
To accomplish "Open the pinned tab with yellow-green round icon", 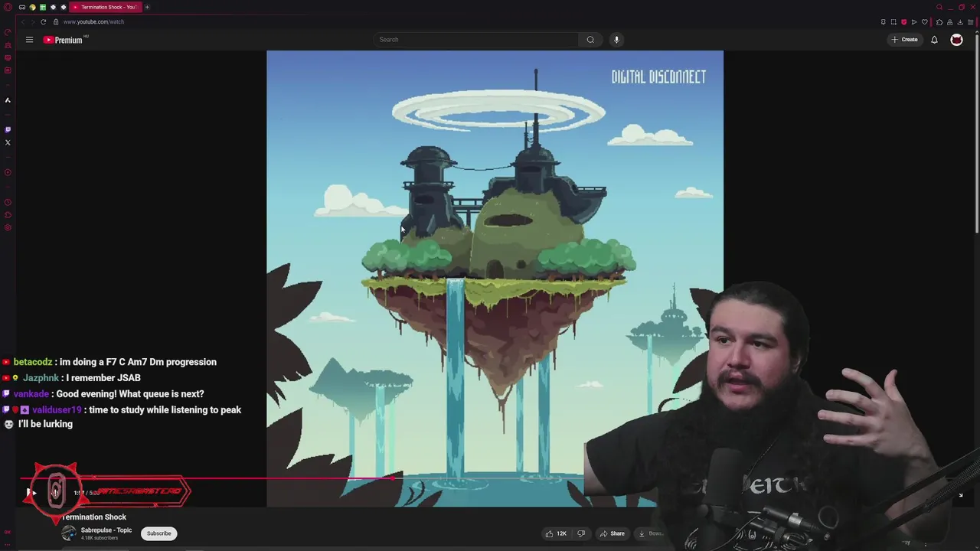I will (x=32, y=7).
